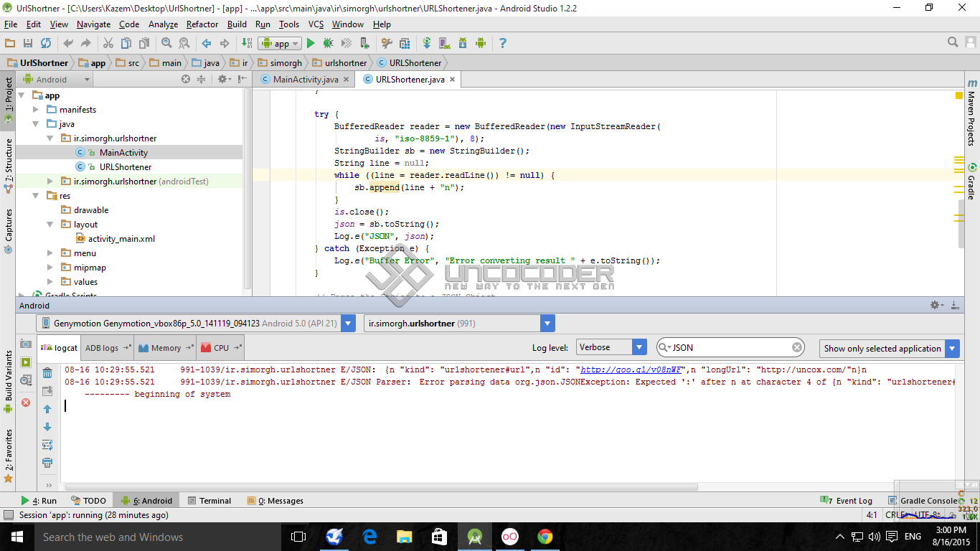Click scroll from source target icon

(x=186, y=79)
